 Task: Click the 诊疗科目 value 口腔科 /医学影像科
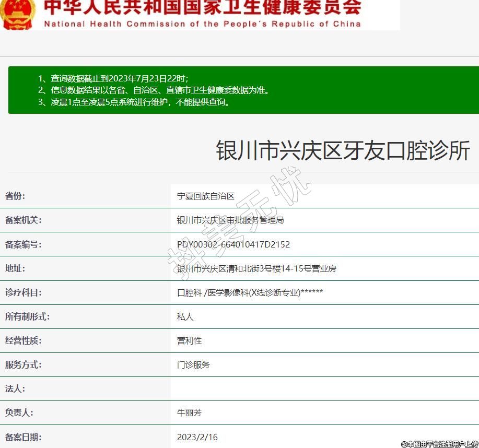[250, 292]
